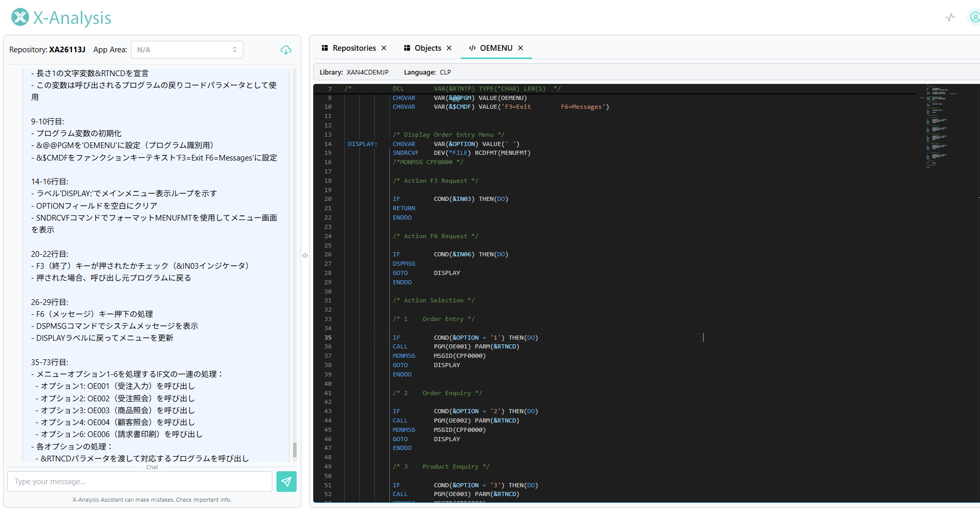Click chat line about オプション1: OE001
Screen dimensions: 980x509
(x=115, y=386)
